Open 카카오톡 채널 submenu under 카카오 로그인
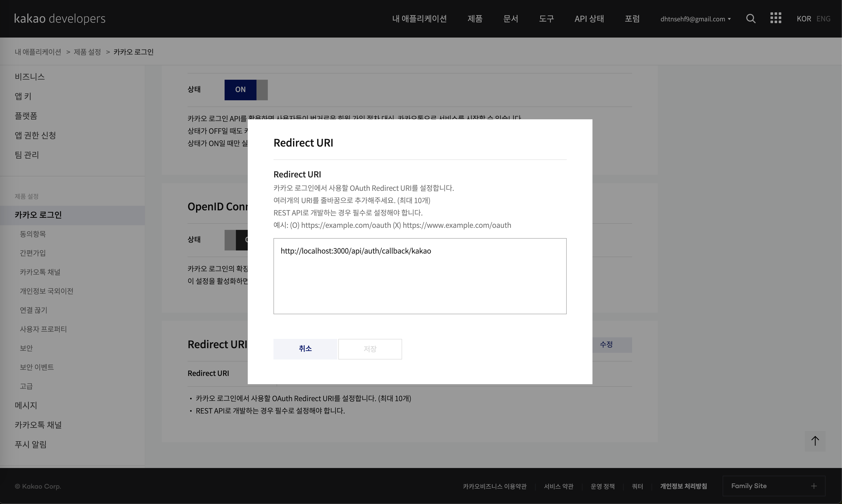 (40, 272)
